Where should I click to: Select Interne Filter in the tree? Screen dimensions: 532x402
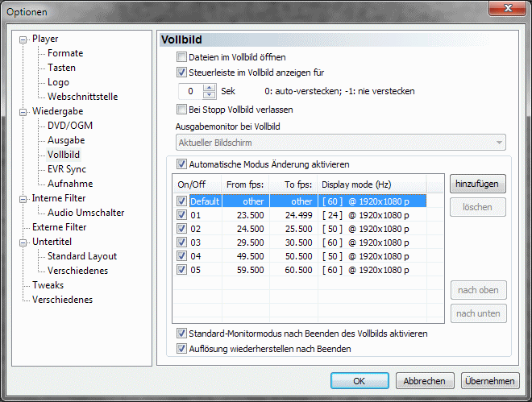click(59, 198)
